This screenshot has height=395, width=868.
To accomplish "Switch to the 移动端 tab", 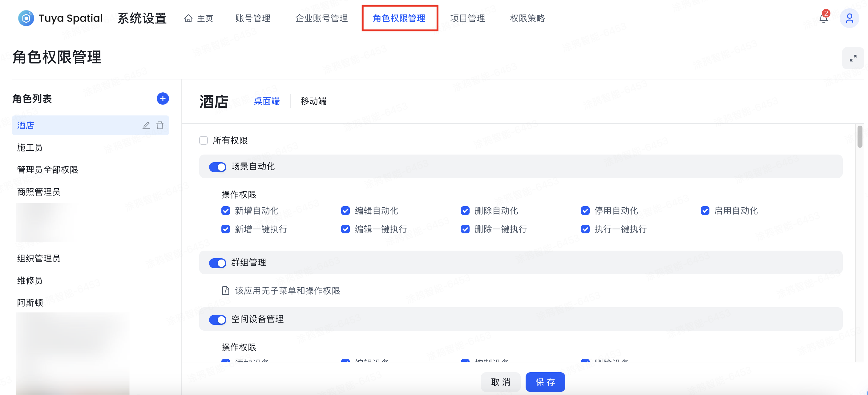I will 313,101.
